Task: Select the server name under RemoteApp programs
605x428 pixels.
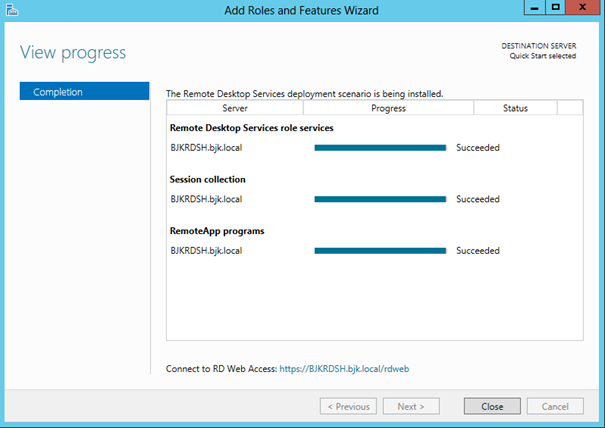Action: (x=206, y=251)
